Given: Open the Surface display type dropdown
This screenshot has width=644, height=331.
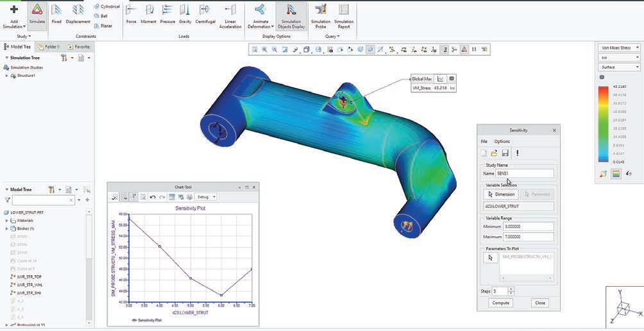Looking at the screenshot, I should pyautogui.click(x=620, y=67).
